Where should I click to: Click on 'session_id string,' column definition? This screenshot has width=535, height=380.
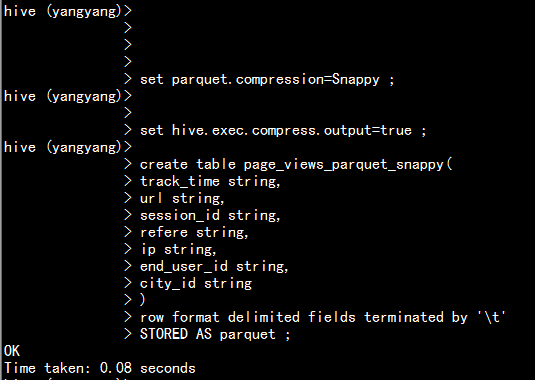pos(210,216)
